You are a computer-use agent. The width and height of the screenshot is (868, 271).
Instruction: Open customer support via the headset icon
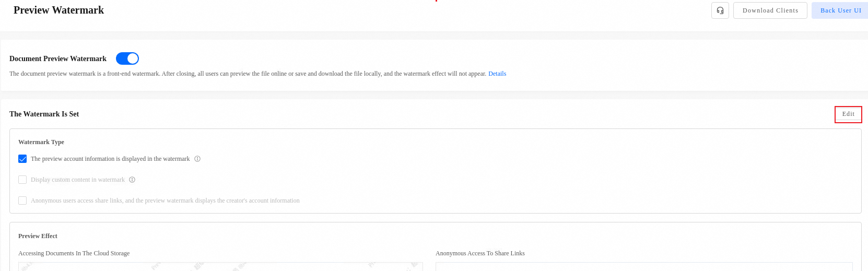[720, 10]
